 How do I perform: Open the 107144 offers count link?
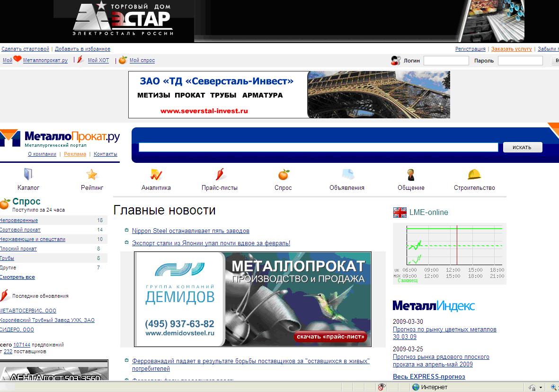point(22,345)
